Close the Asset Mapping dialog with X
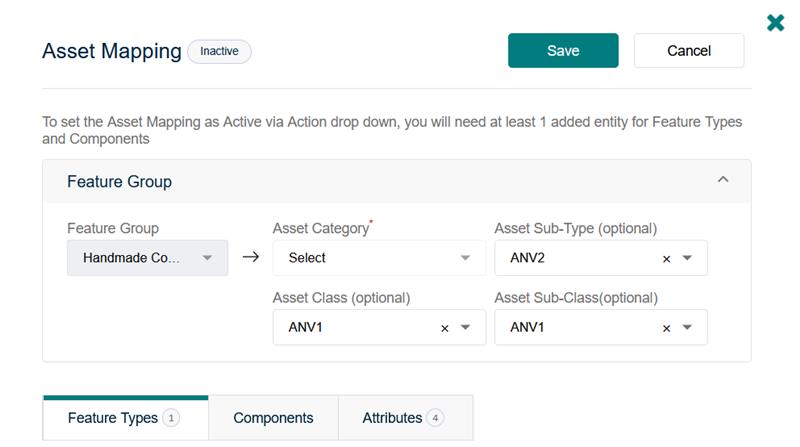Viewport: 800px width, 447px height. pyautogui.click(x=776, y=22)
